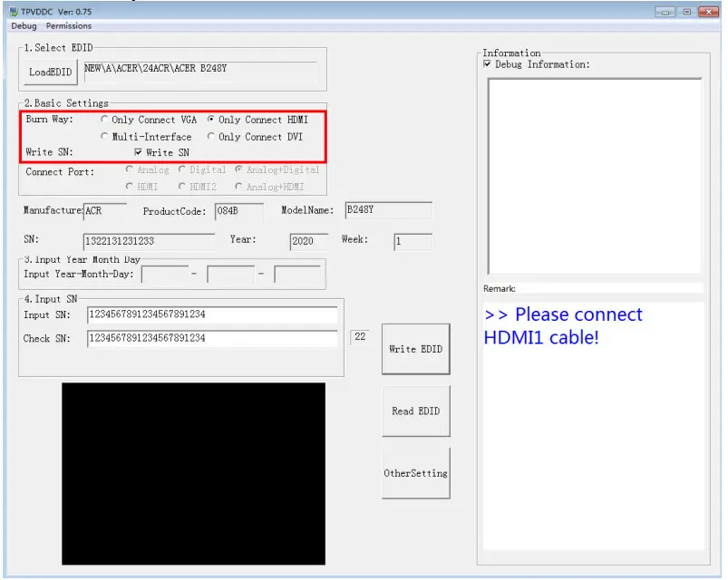The image size is (728, 580).
Task: Click the LoadEDID button
Action: 49,71
